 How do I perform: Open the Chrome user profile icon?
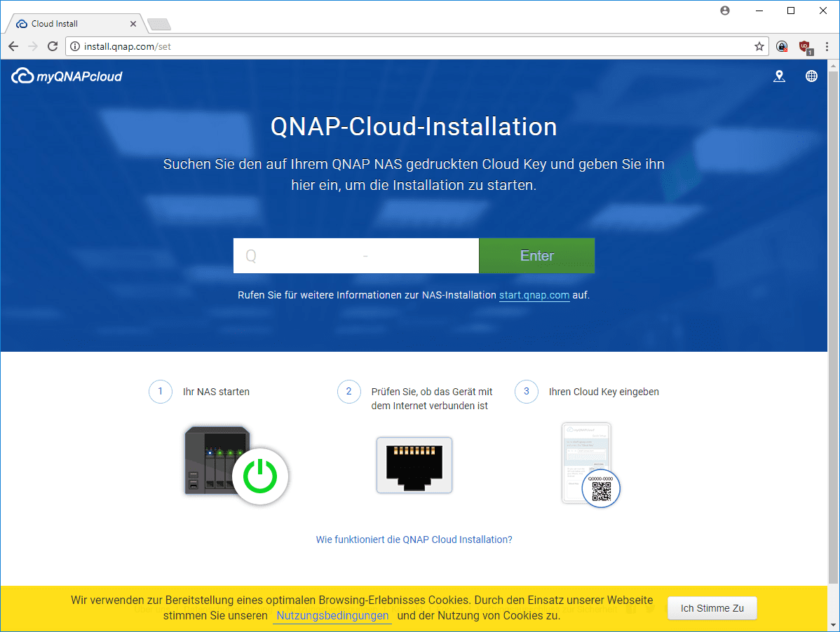point(725,11)
